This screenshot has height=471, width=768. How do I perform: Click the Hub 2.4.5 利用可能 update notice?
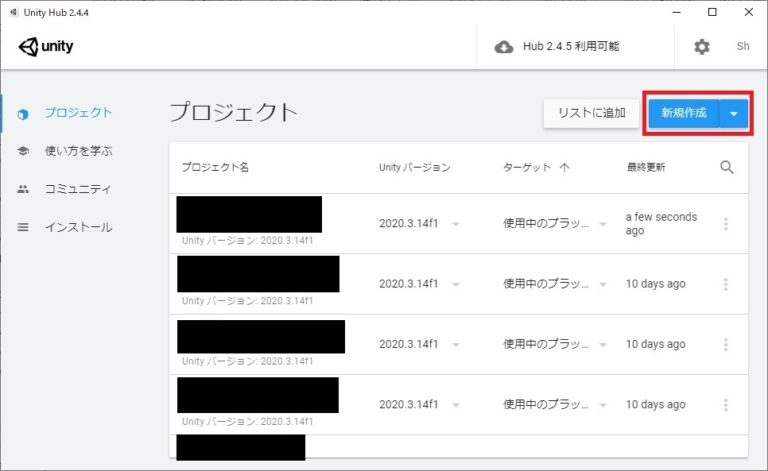(571, 47)
